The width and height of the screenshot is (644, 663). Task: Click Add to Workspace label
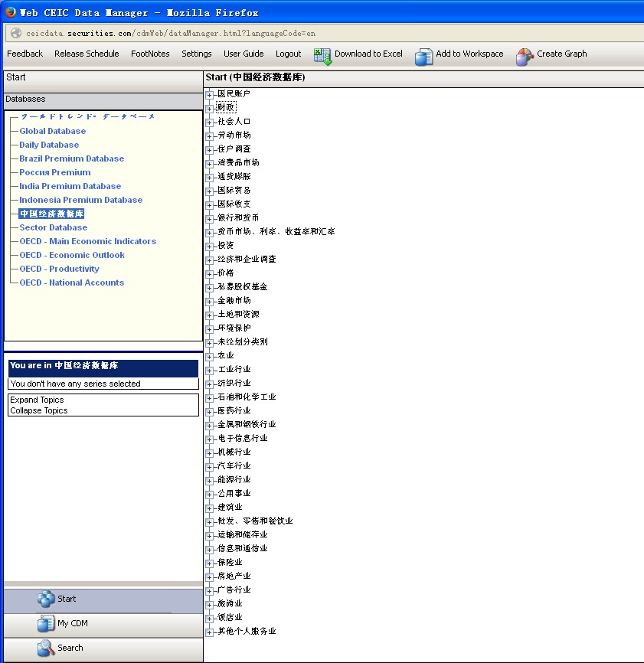(x=469, y=54)
